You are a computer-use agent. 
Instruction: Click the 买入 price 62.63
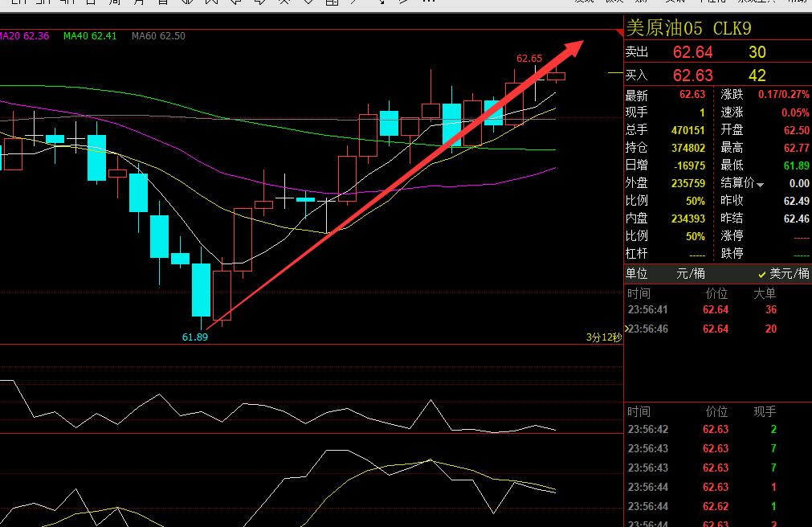coord(693,76)
